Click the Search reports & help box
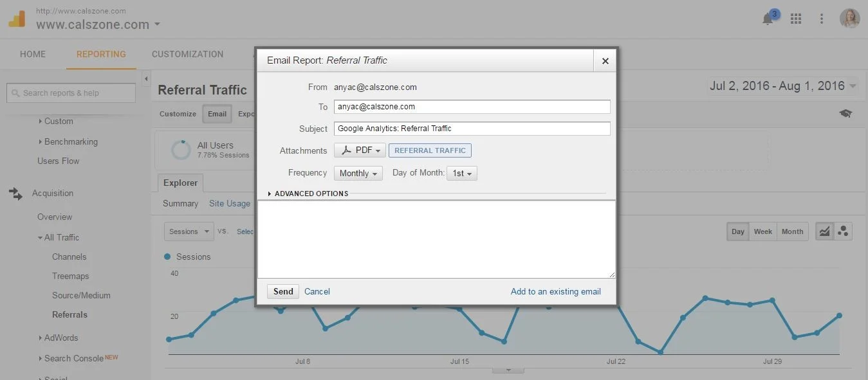Image resolution: width=868 pixels, height=380 pixels. (x=71, y=93)
